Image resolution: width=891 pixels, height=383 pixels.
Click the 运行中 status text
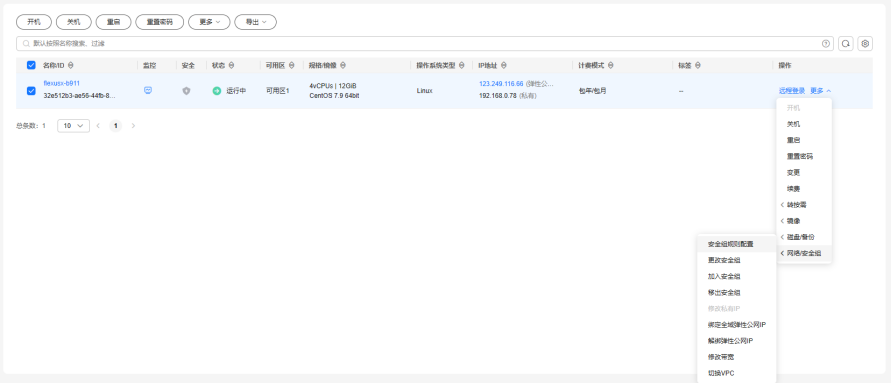point(236,91)
